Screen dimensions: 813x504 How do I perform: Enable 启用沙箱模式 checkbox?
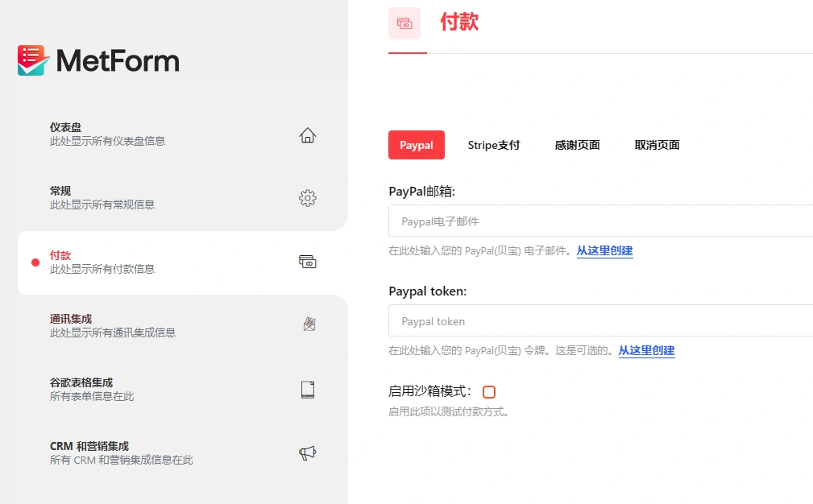pyautogui.click(x=489, y=391)
